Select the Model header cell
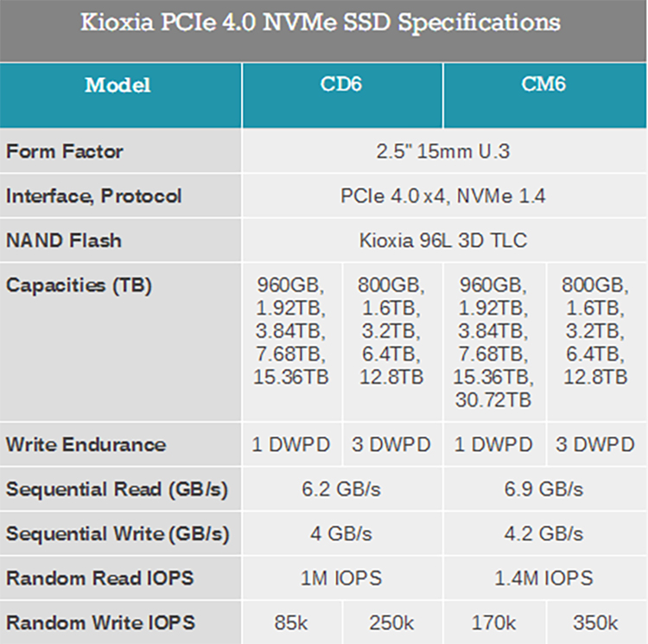Viewport: 648px width, 644px height. coord(118,86)
